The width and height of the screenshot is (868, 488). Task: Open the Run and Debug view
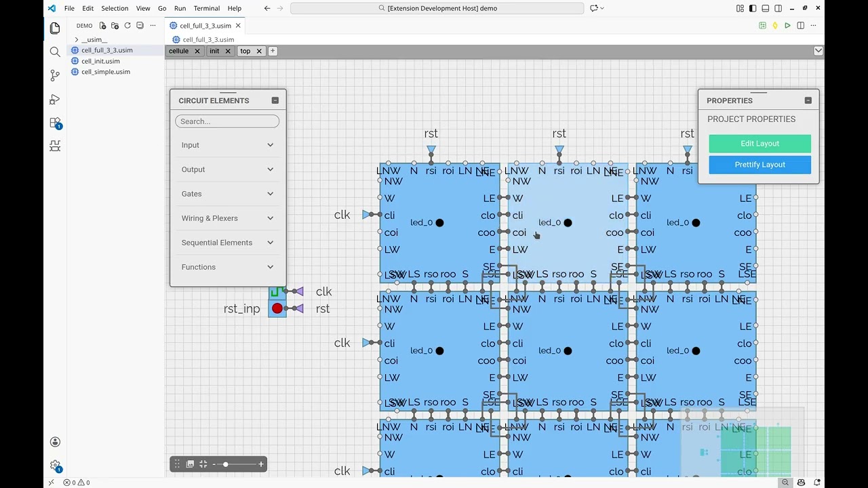pos(55,100)
